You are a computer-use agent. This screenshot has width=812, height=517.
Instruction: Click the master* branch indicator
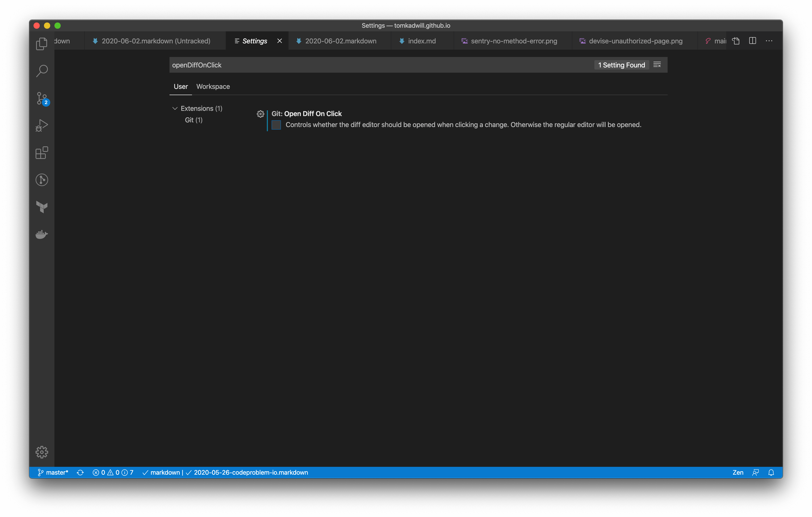53,473
